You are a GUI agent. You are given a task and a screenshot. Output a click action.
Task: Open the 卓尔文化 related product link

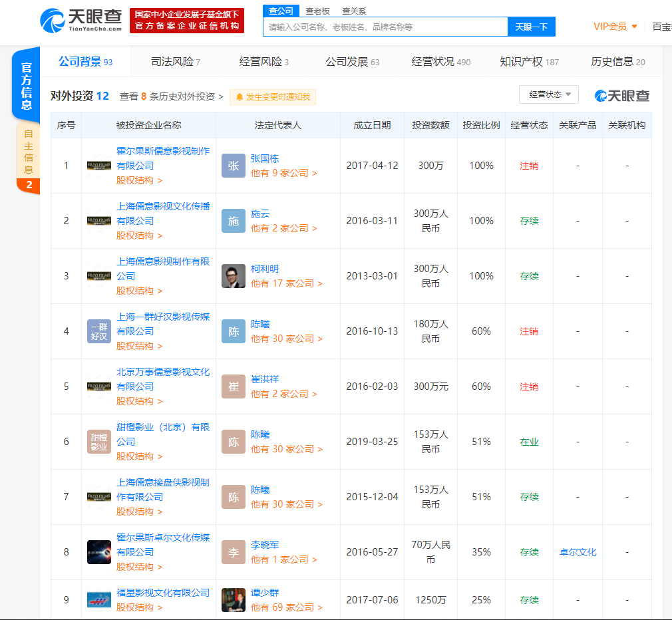[578, 552]
